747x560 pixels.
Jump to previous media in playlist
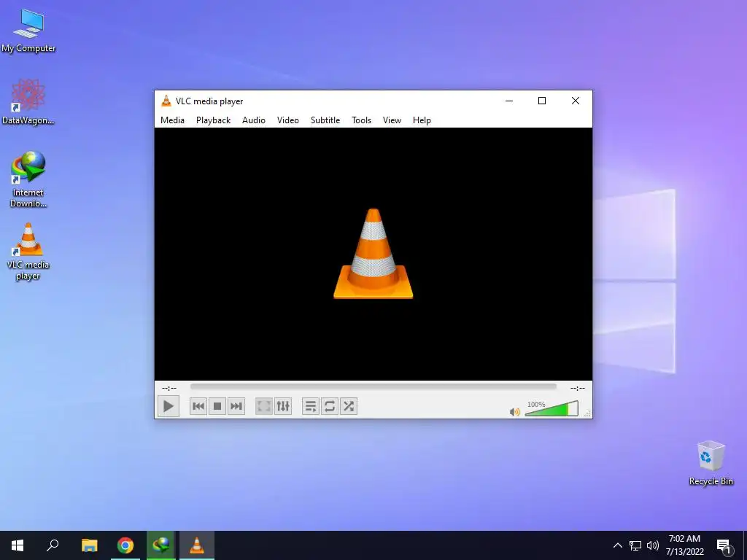pos(198,406)
